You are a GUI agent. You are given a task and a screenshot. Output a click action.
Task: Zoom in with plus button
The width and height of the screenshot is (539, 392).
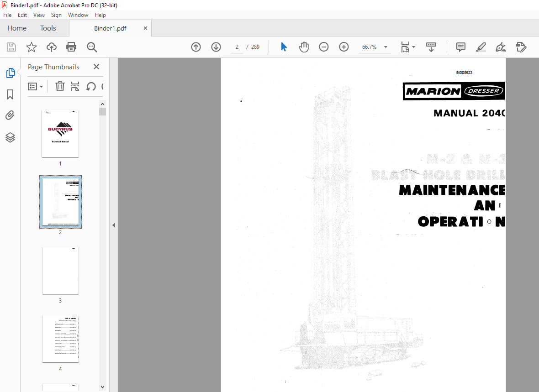(344, 47)
